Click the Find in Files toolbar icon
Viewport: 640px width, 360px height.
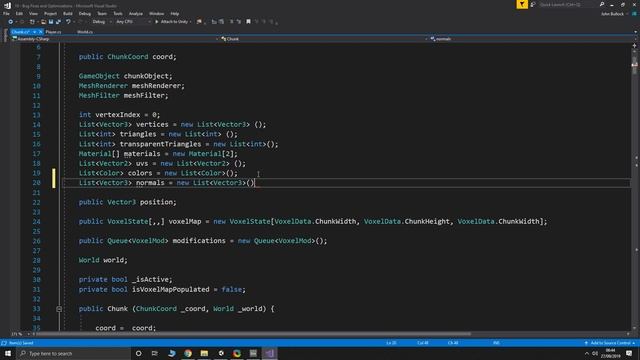[x=199, y=22]
